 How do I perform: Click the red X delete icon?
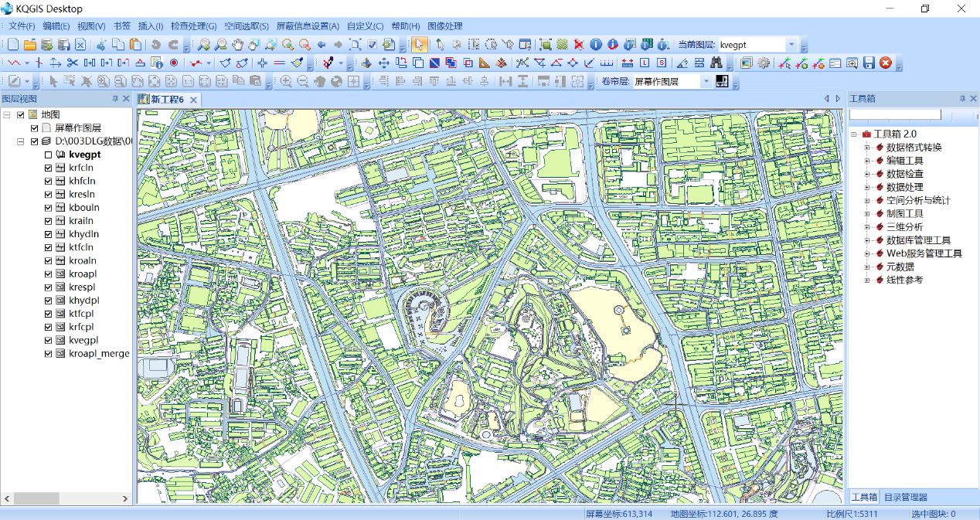(x=578, y=45)
